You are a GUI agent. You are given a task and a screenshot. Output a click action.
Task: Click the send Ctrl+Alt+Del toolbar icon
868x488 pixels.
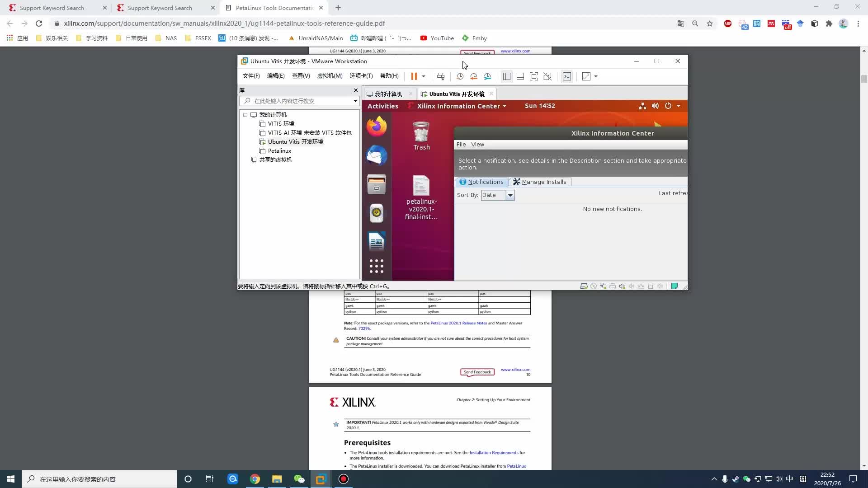(x=441, y=76)
